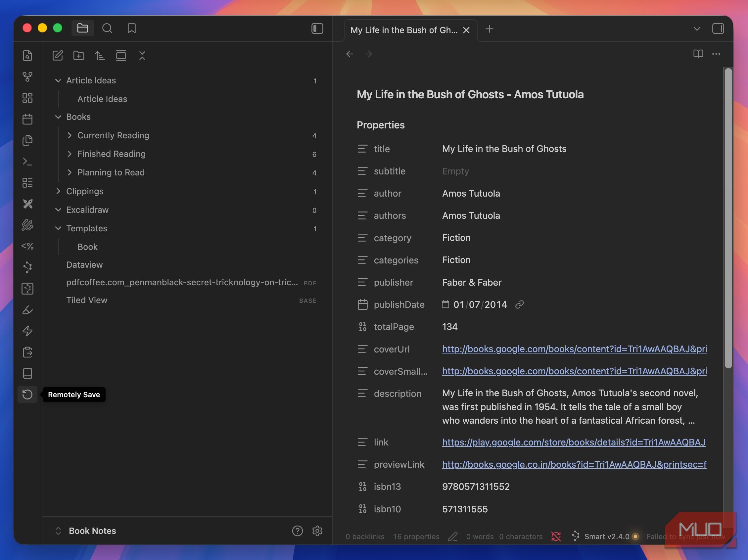
Task: Open canvas icon in ribbon
Action: (x=27, y=98)
